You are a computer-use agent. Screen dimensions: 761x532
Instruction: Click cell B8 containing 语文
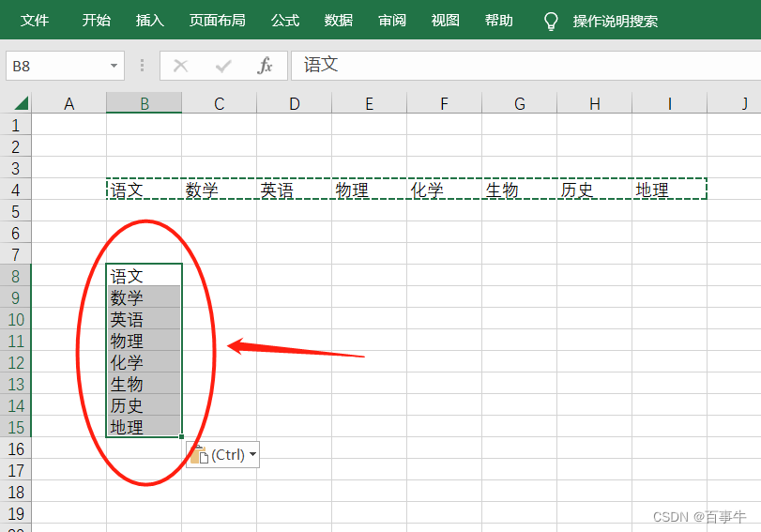[145, 276]
